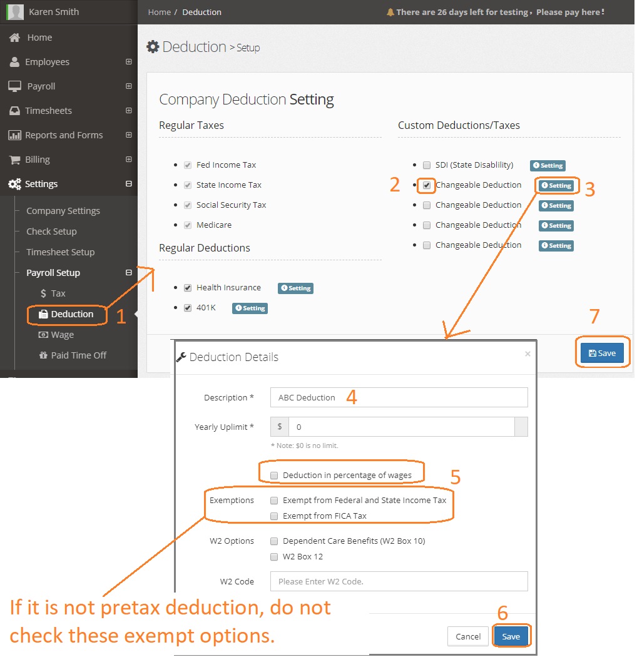Image resolution: width=637 pixels, height=672 pixels.
Task: Toggle the Health Insurance checkbox
Action: 188,288
